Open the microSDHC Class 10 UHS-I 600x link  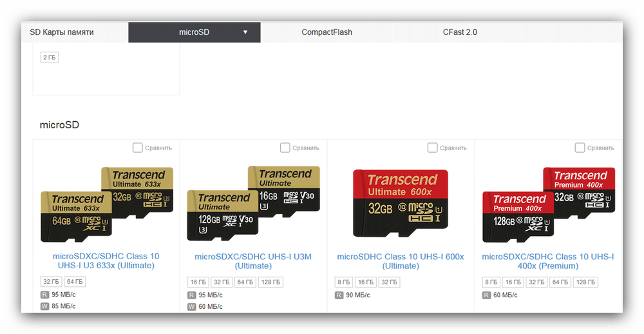pos(401,261)
